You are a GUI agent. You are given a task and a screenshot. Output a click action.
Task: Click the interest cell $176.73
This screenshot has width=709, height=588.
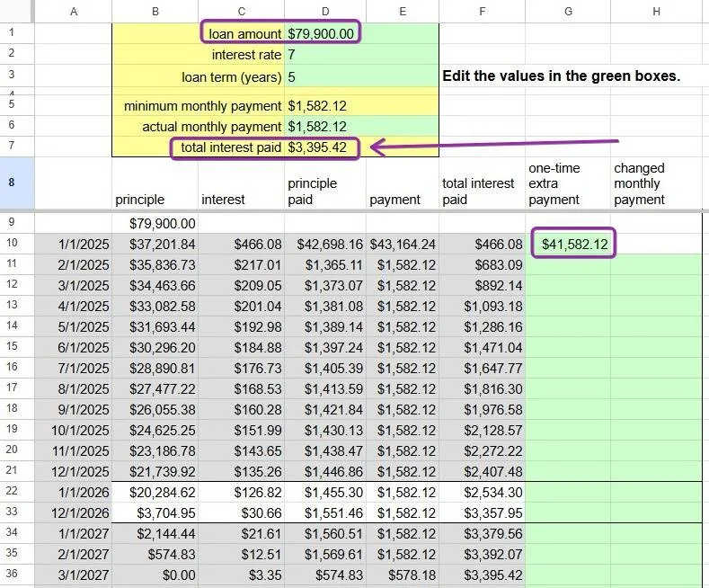point(242,369)
